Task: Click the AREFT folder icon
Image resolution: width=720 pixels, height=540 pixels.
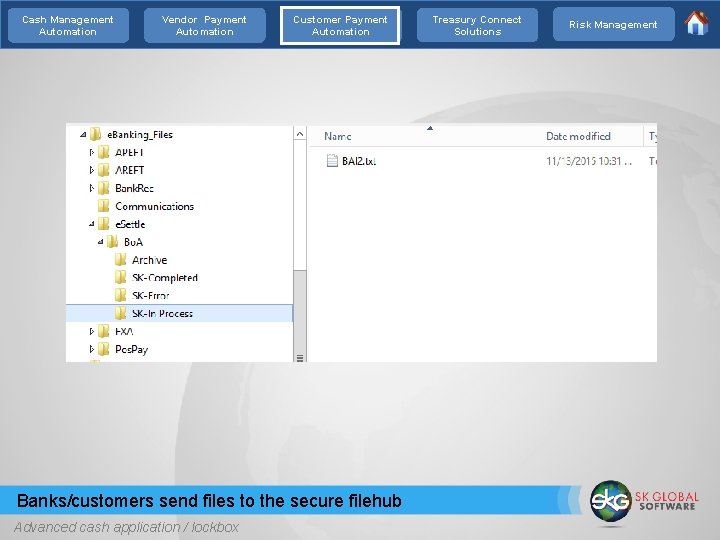Action: point(104,170)
